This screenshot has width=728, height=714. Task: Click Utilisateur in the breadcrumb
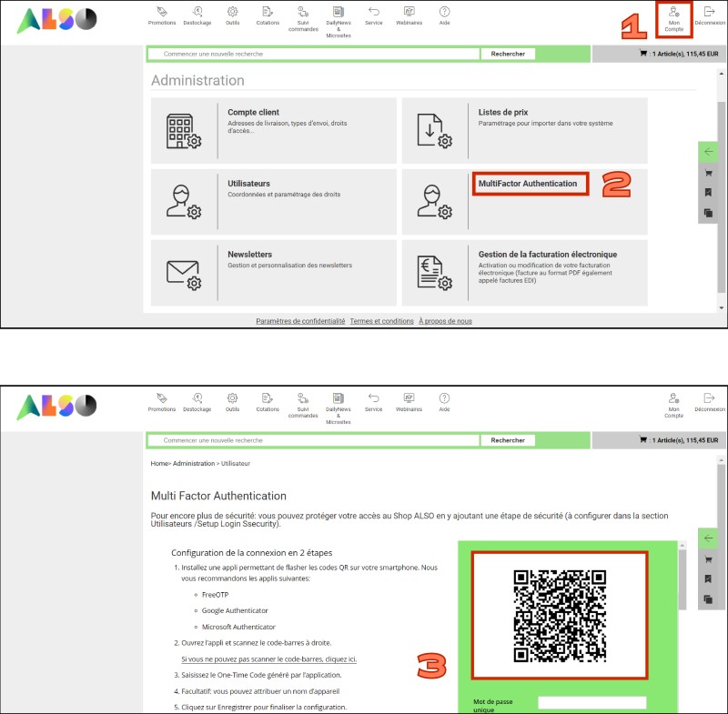point(236,464)
